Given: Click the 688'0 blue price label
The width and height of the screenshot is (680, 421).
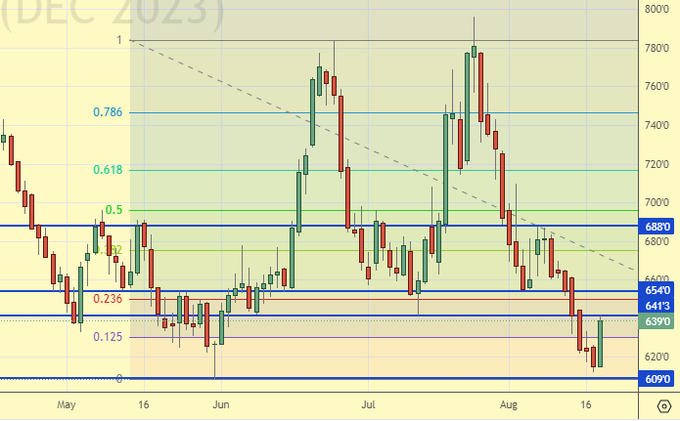Looking at the screenshot, I should click(x=658, y=226).
